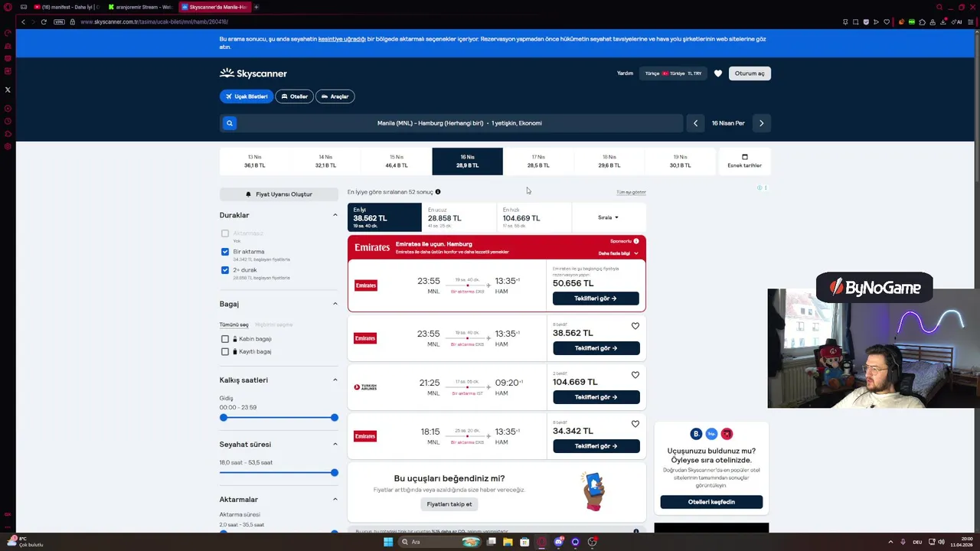Image resolution: width=980 pixels, height=551 pixels.
Task: Switch to En ucuz 28.858 TL tab
Action: [x=459, y=217]
